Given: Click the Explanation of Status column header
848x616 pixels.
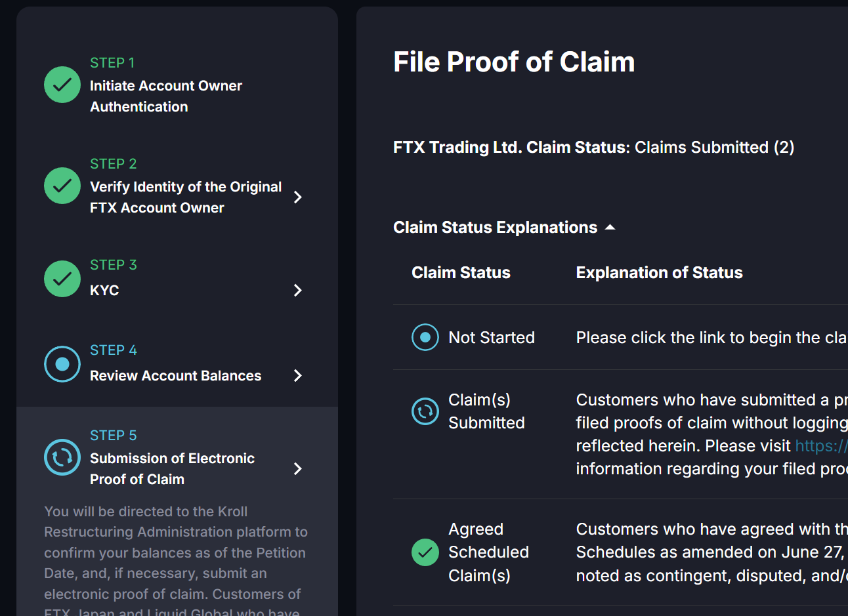Looking at the screenshot, I should [659, 272].
